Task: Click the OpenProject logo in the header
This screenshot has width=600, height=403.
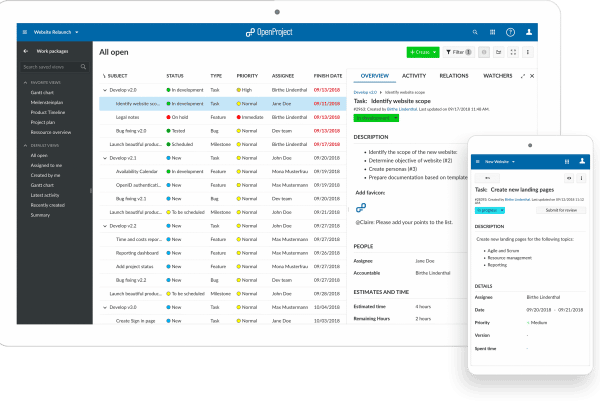Action: 269,32
